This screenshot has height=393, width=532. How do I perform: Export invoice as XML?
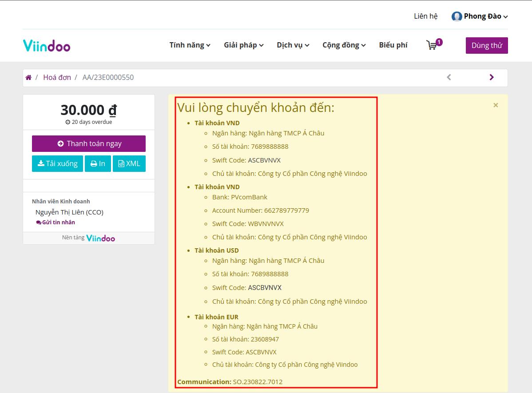pos(129,163)
